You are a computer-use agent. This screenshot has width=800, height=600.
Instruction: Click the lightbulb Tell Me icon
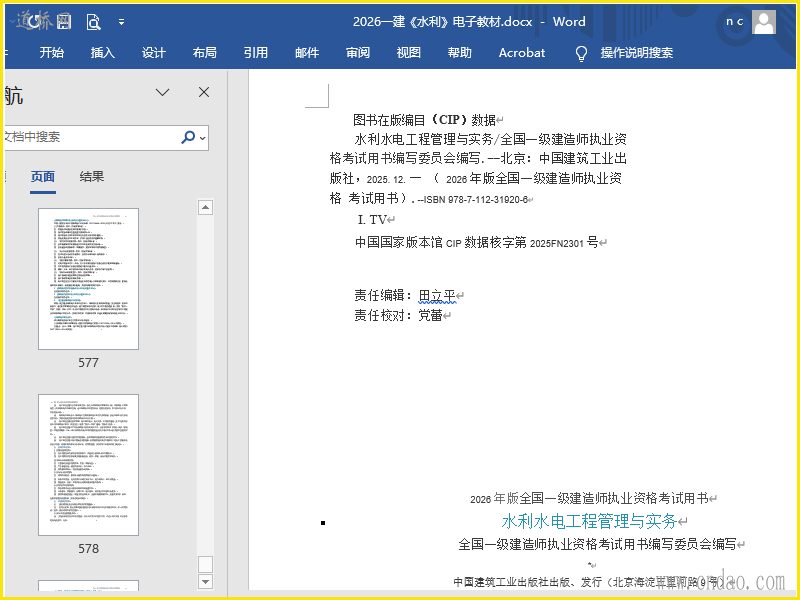581,53
